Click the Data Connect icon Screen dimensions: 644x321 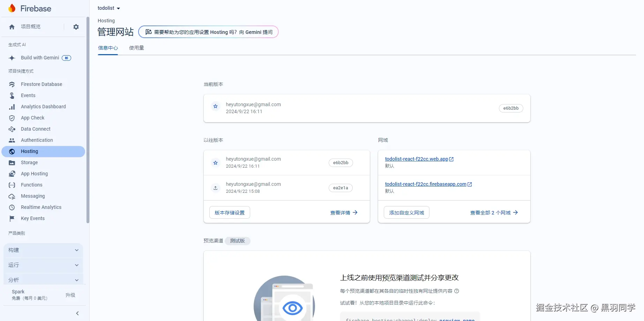(x=12, y=129)
